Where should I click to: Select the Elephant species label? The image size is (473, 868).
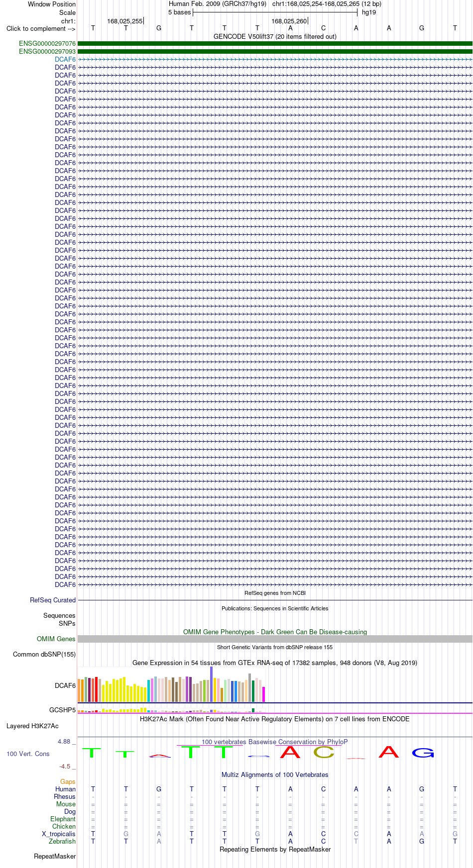(x=63, y=819)
